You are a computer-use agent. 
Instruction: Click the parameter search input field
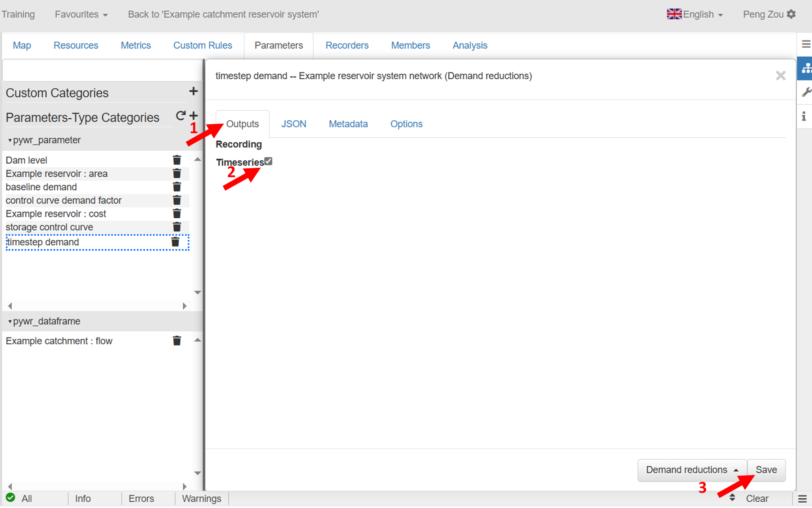tap(102, 71)
